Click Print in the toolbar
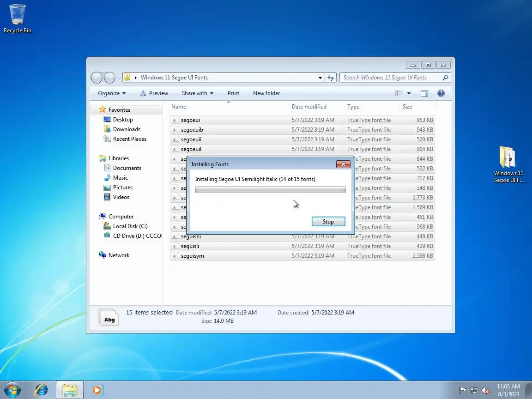The width and height of the screenshot is (532, 399). (233, 93)
